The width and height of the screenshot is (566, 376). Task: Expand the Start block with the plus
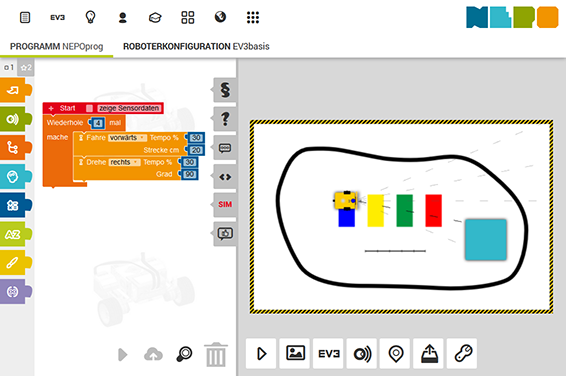pyautogui.click(x=51, y=108)
